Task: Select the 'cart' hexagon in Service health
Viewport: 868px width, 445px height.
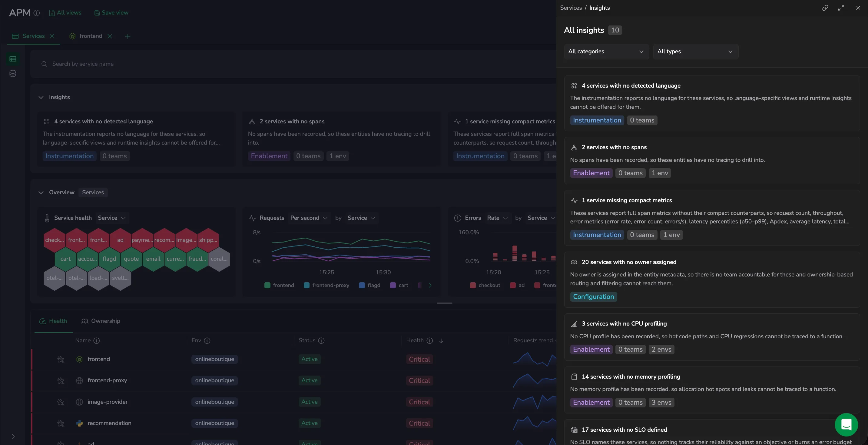Action: (65, 259)
